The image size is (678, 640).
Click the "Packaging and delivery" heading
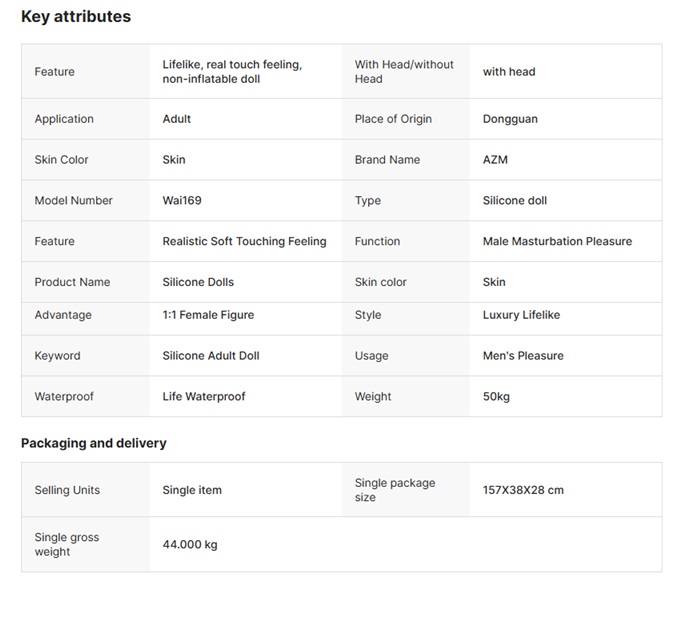point(94,443)
